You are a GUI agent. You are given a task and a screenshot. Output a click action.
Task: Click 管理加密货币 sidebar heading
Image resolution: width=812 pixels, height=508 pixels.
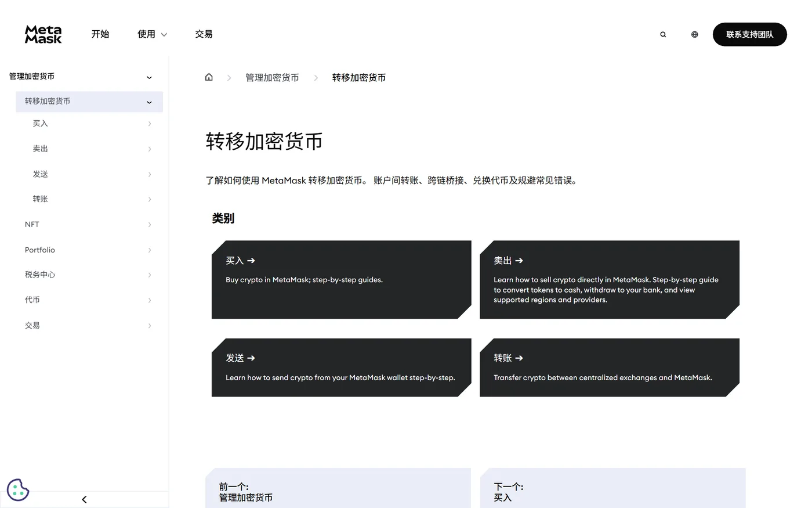(32, 77)
